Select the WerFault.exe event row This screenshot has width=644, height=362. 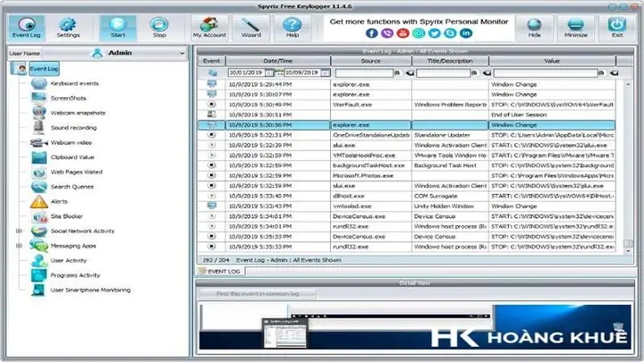pyautogui.click(x=407, y=105)
